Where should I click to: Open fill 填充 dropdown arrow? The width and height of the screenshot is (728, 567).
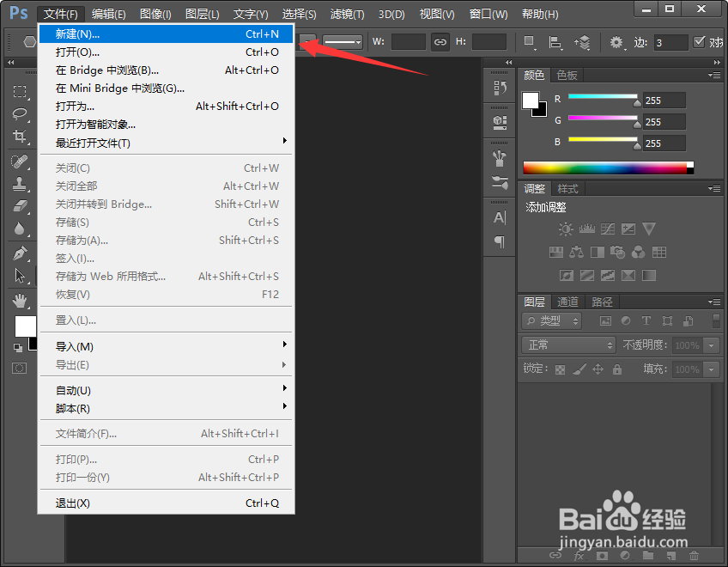coord(712,369)
